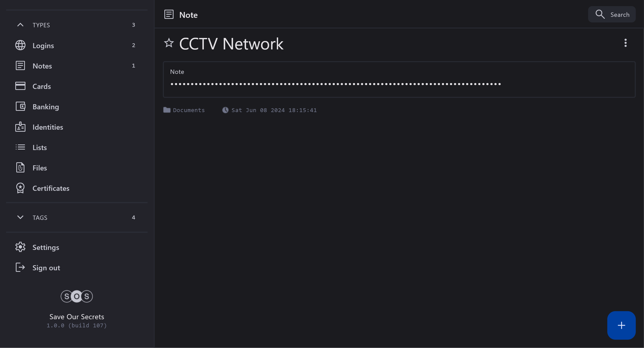Open the Identities badge icon
Image resolution: width=644 pixels, height=348 pixels.
coord(20,127)
